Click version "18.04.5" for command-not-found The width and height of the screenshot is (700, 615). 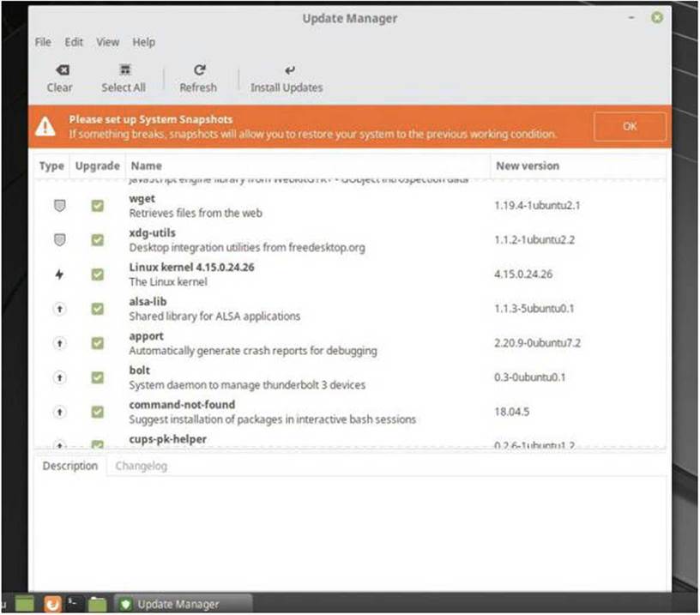pos(511,412)
